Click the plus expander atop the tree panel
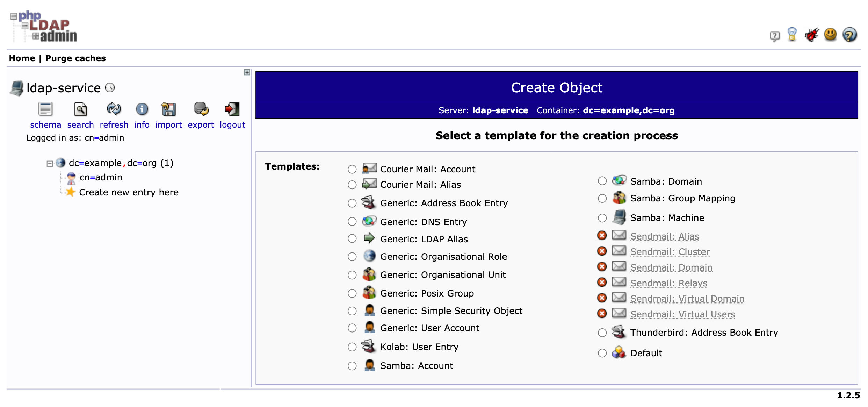 pos(247,72)
